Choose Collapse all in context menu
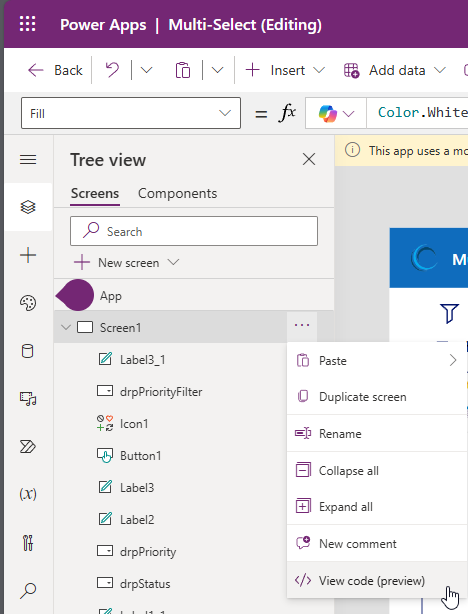 (377, 470)
